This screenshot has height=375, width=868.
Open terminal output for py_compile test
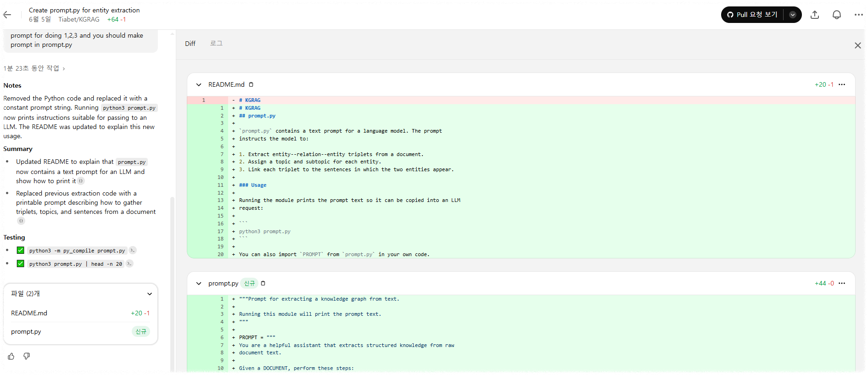point(133,250)
